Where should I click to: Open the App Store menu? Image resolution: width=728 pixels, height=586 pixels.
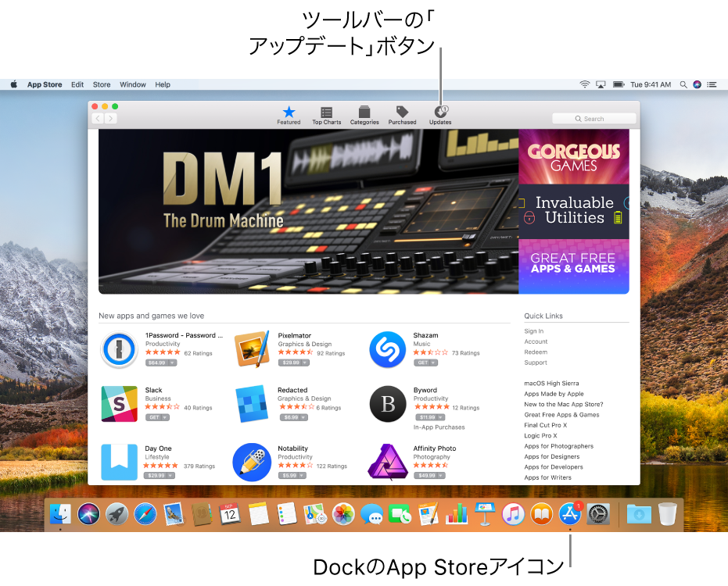45,84
